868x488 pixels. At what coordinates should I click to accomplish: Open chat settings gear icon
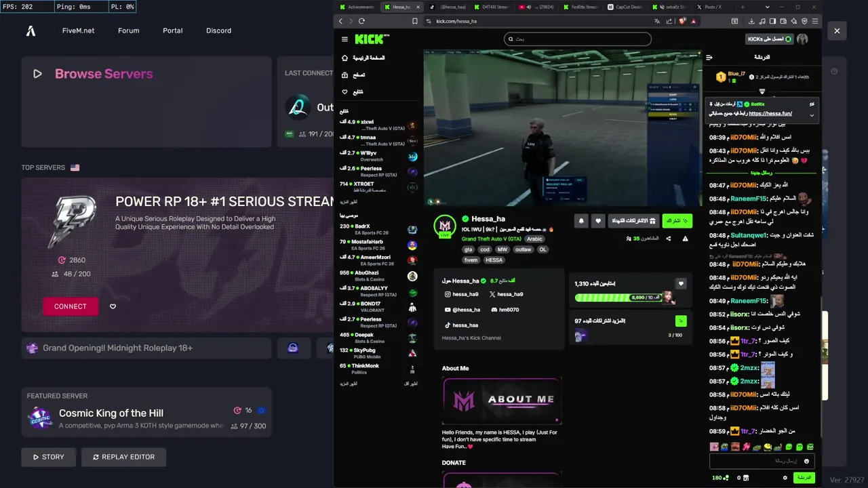pos(785,478)
